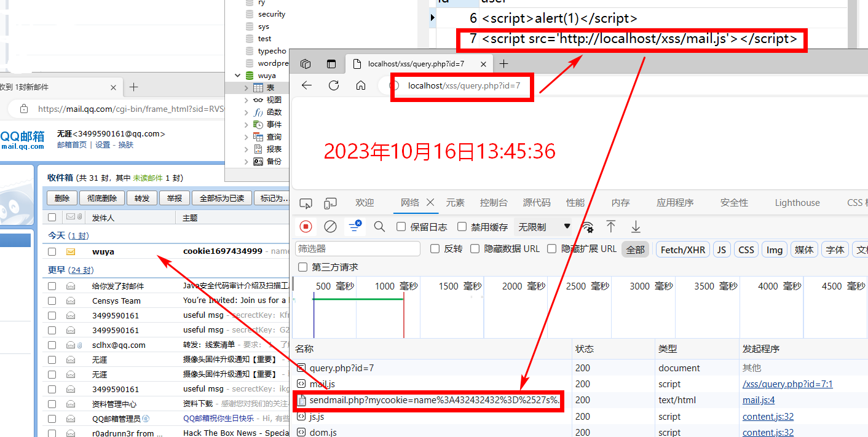
Task: Open the 邮箱首页 link
Action: point(72,145)
